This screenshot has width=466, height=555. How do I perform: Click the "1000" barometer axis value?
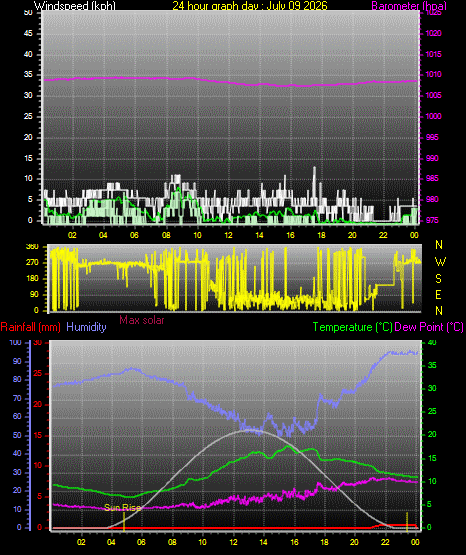[x=433, y=116]
